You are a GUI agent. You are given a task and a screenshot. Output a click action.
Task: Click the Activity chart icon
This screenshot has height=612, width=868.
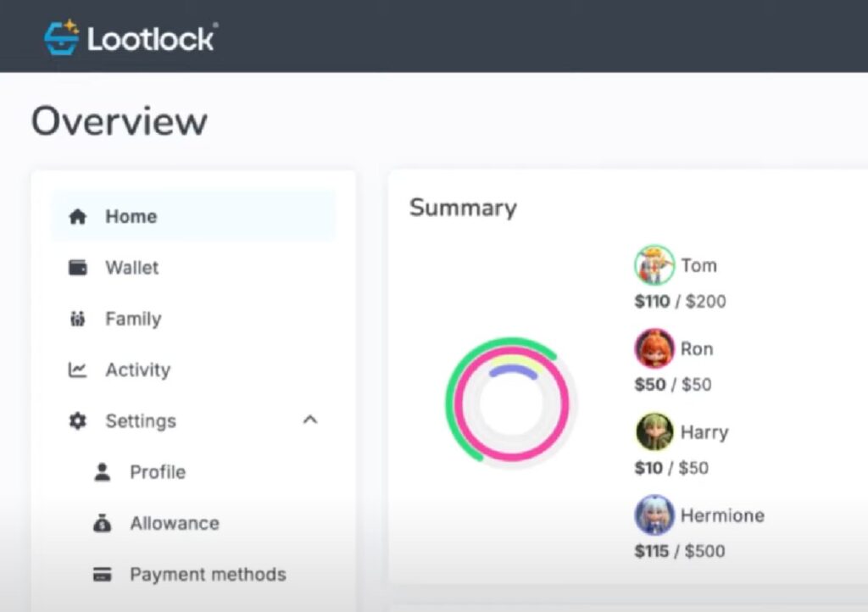point(77,370)
